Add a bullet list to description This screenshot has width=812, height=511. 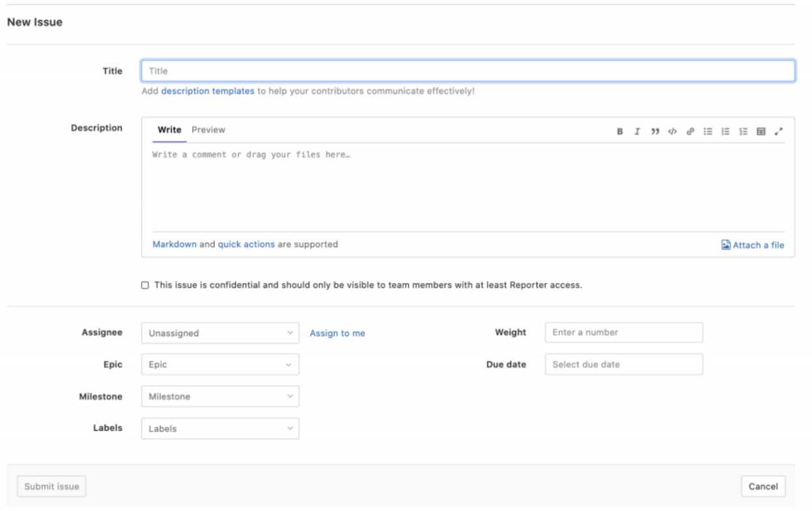(708, 131)
